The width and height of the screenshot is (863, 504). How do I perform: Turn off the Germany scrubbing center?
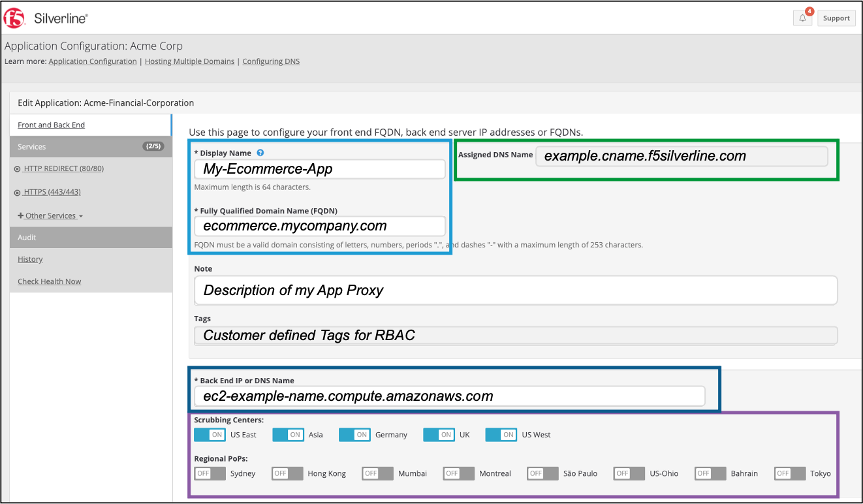click(x=354, y=434)
